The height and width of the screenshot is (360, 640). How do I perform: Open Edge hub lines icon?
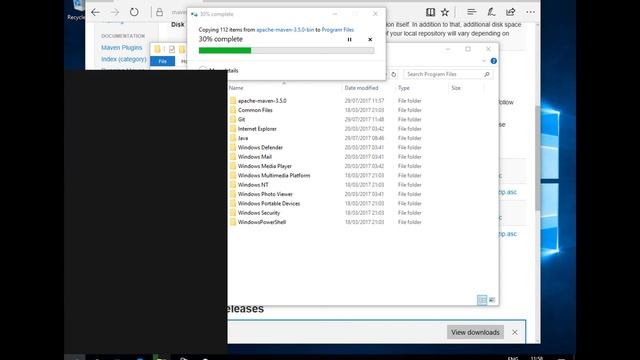471,12
